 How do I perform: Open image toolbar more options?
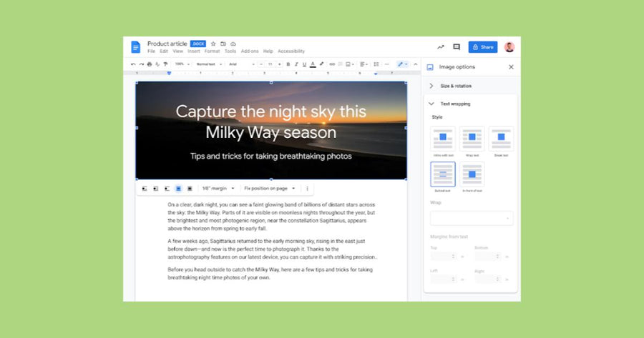pyautogui.click(x=307, y=189)
